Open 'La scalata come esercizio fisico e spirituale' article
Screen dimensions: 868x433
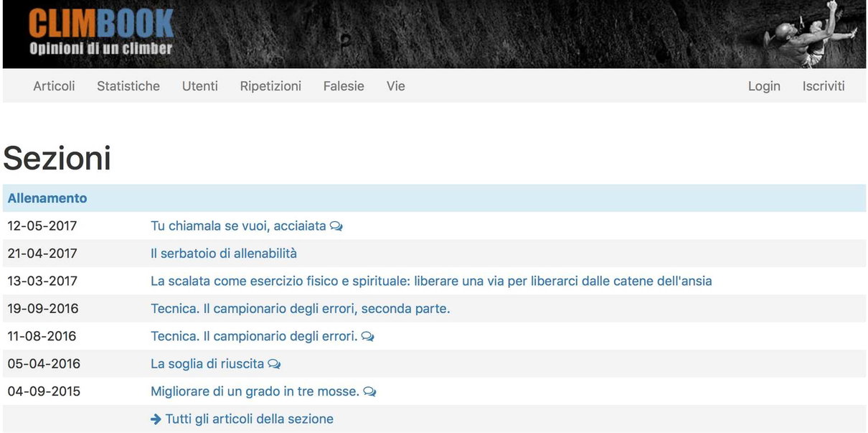click(x=431, y=281)
